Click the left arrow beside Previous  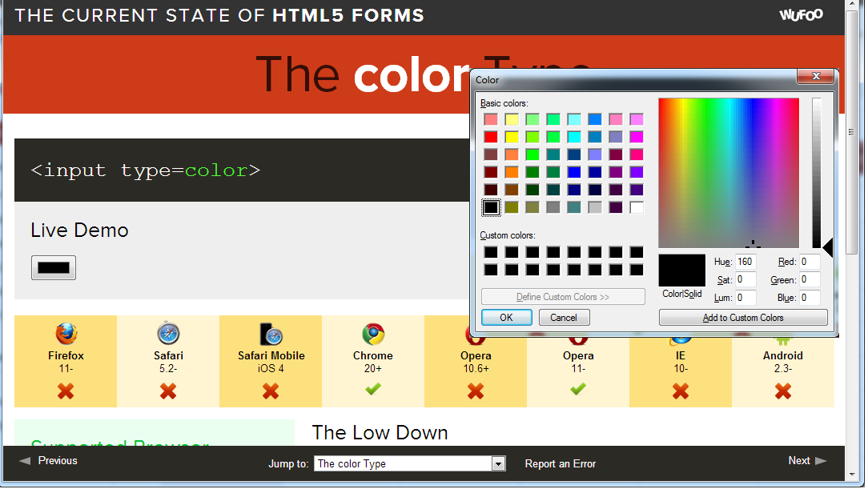pos(25,461)
